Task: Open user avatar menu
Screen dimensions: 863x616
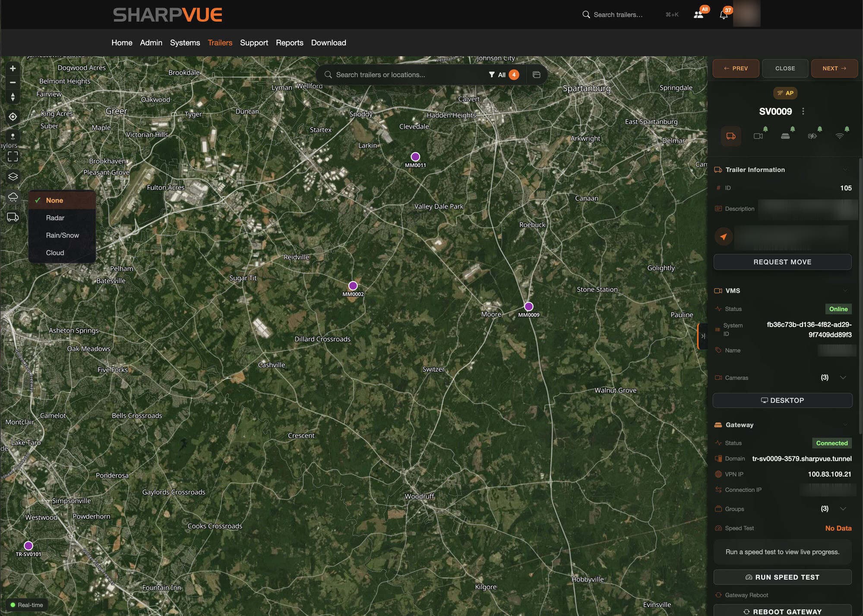Action: click(x=747, y=13)
